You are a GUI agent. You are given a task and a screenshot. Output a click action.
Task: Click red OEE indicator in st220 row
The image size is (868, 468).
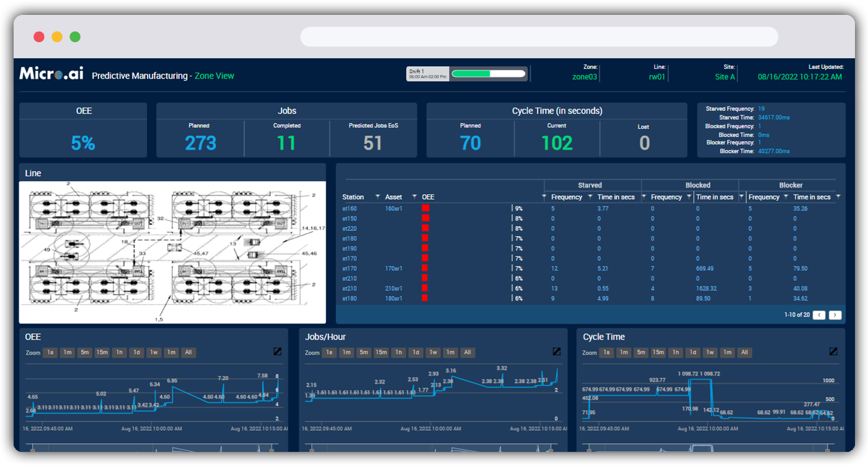coord(425,229)
